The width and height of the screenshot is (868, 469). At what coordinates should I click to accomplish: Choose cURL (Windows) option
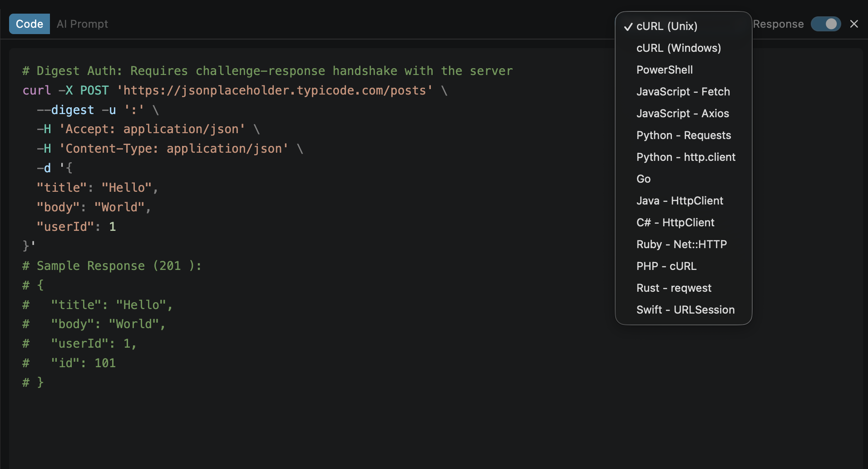pyautogui.click(x=683, y=48)
